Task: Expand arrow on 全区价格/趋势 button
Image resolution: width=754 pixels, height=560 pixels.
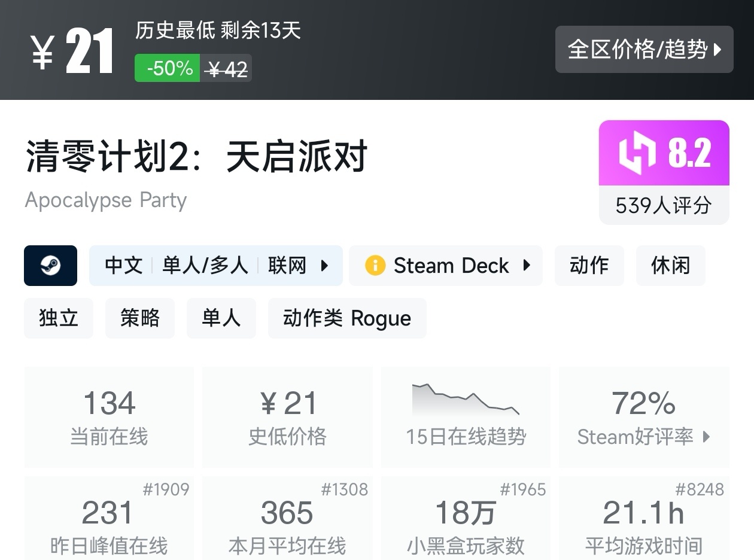Action: pos(718,50)
